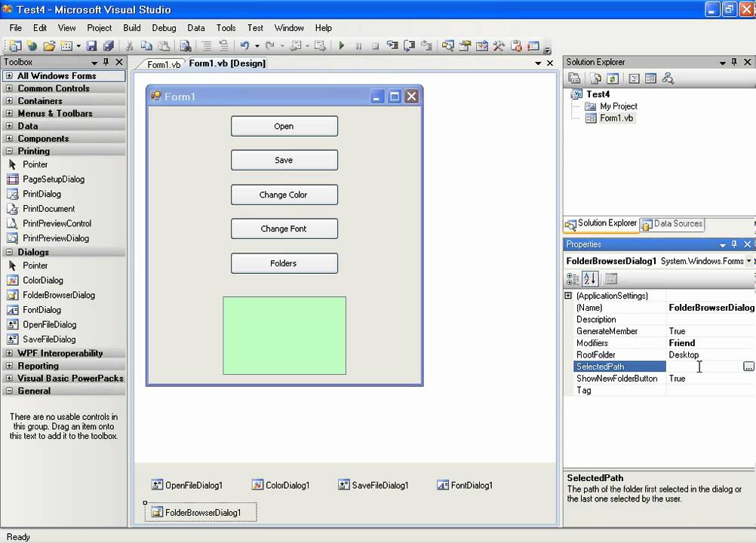Click View Designer icon in Solution Explorer
Viewport: 756px width, 543px height.
click(x=650, y=78)
